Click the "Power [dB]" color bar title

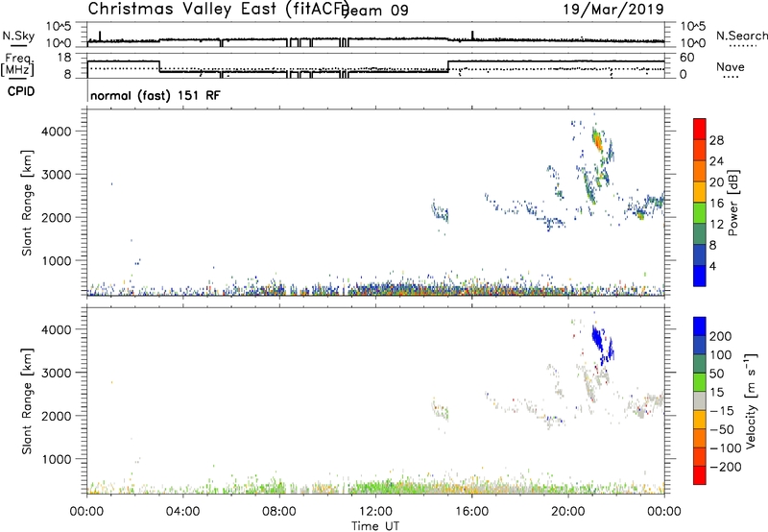pos(733,203)
